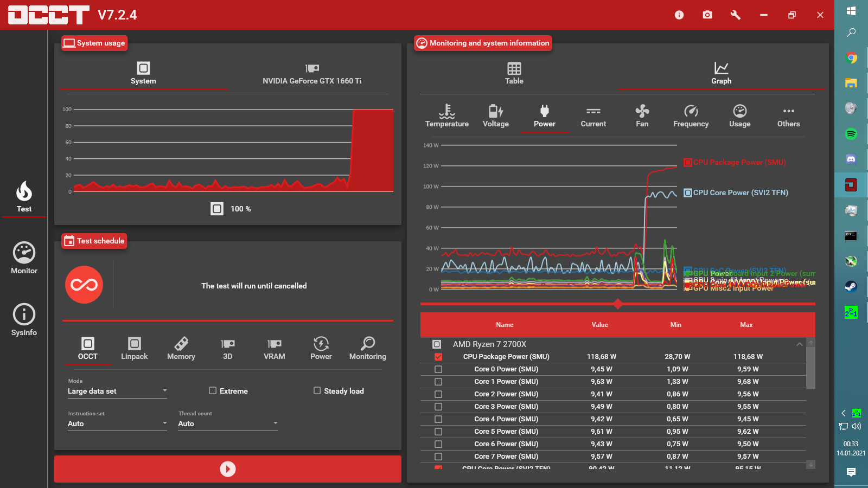Screen dimensions: 868x488
Task: Show hidden system tray icons
Action: (844, 413)
